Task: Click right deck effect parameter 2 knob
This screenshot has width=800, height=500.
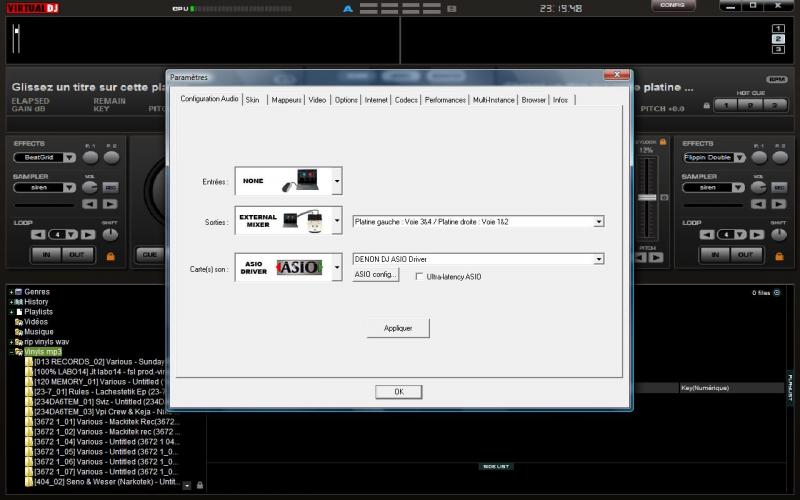Action: click(x=780, y=158)
